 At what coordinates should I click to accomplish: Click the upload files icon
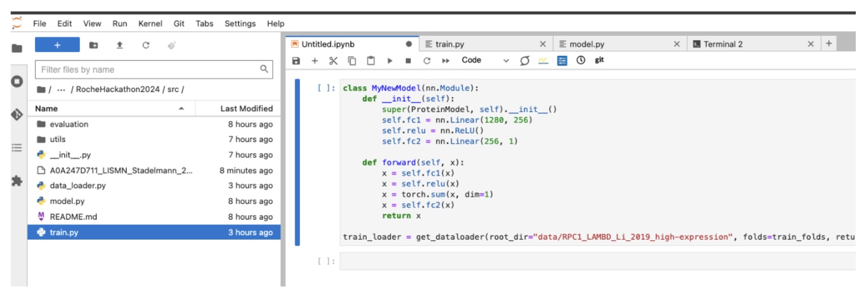(119, 45)
